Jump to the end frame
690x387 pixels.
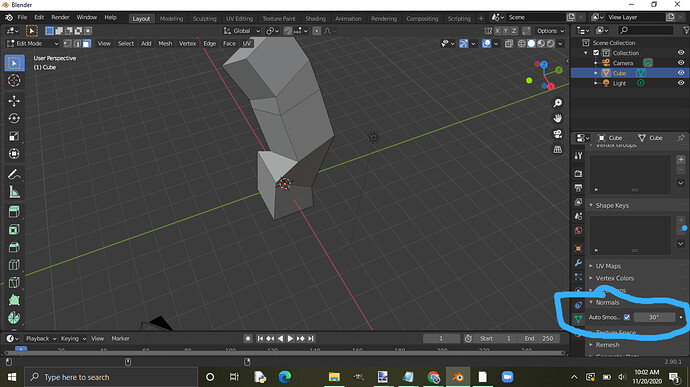(311, 339)
